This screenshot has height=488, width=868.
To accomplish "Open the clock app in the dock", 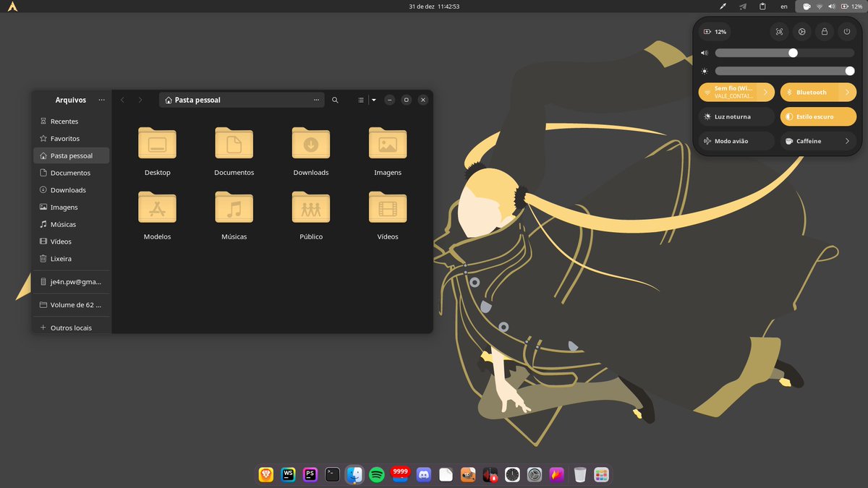I will coord(512,475).
